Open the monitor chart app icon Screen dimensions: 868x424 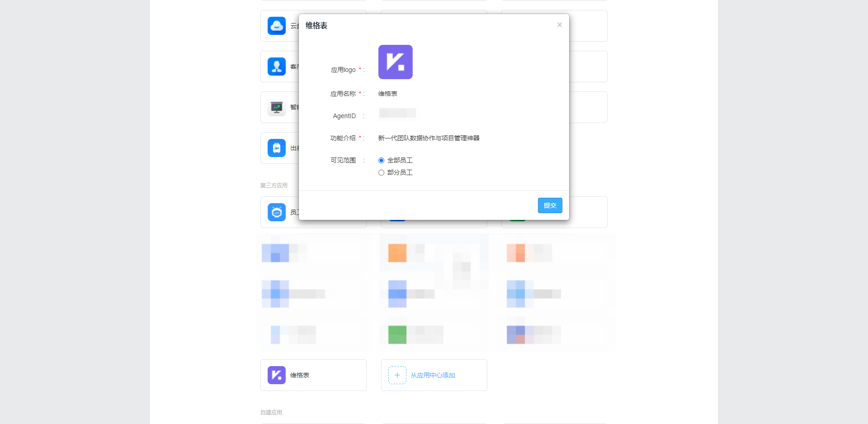(x=276, y=107)
